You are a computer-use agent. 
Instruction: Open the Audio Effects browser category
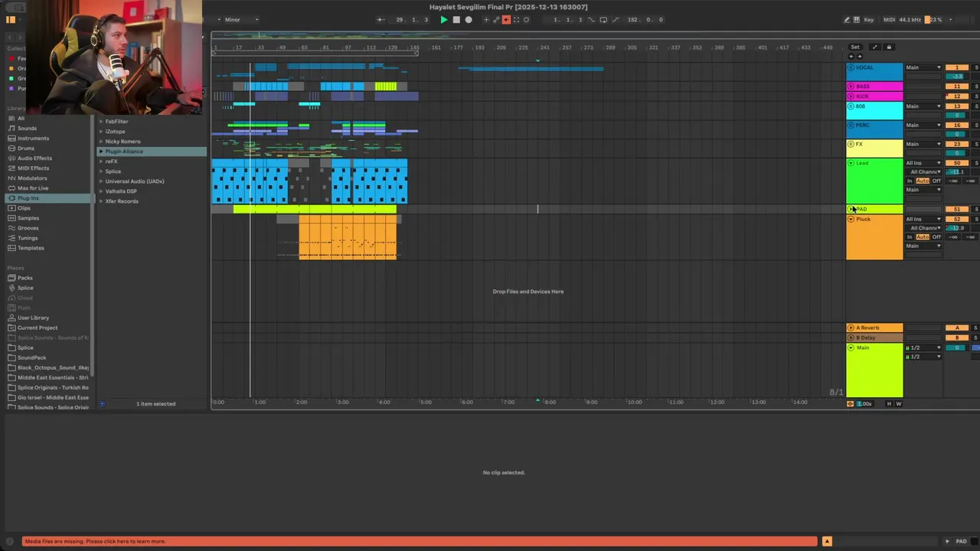click(34, 158)
